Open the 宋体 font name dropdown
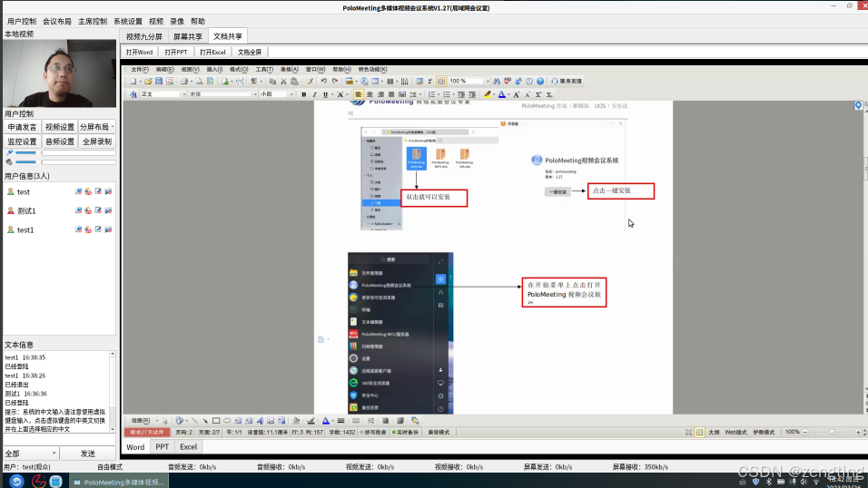The image size is (868, 488). click(255, 94)
